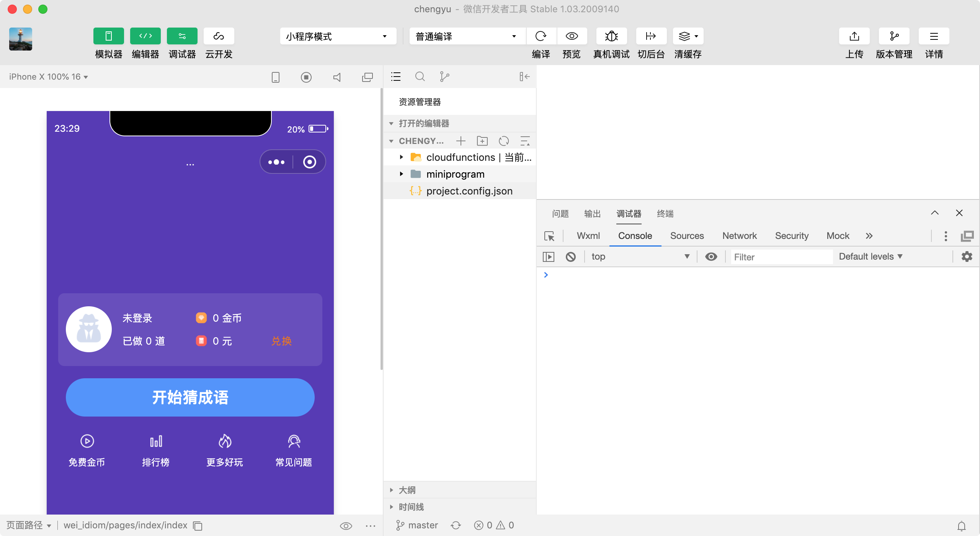Image resolution: width=980 pixels, height=536 pixels.
Task: Click the new file plus icon
Action: 461,141
